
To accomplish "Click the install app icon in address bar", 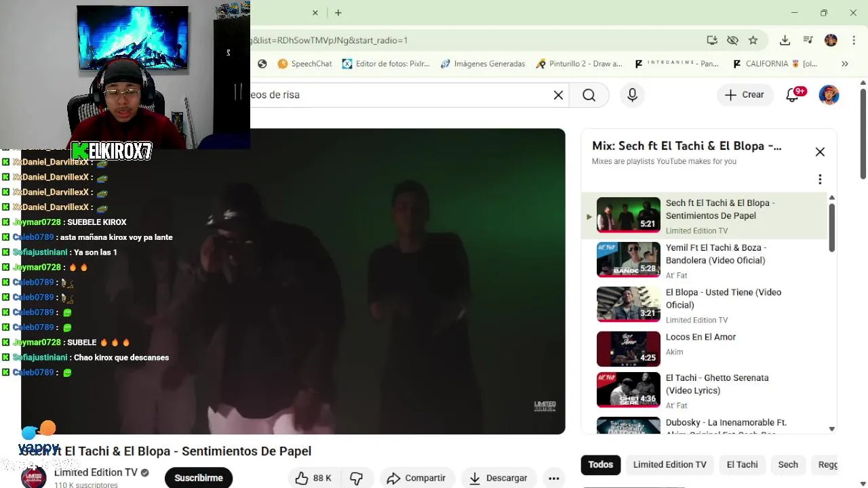I will pos(712,40).
